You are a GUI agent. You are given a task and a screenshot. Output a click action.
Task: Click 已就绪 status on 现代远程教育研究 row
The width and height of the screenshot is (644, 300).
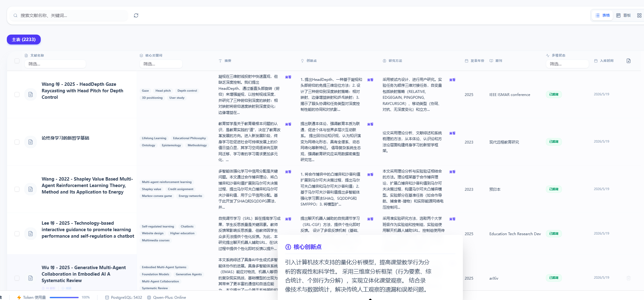click(x=554, y=142)
